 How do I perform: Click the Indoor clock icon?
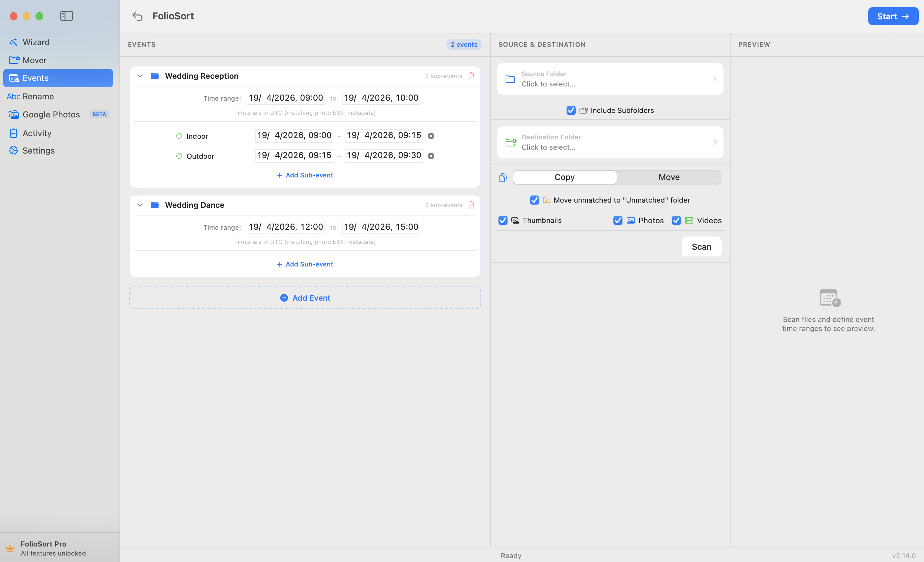(x=179, y=135)
